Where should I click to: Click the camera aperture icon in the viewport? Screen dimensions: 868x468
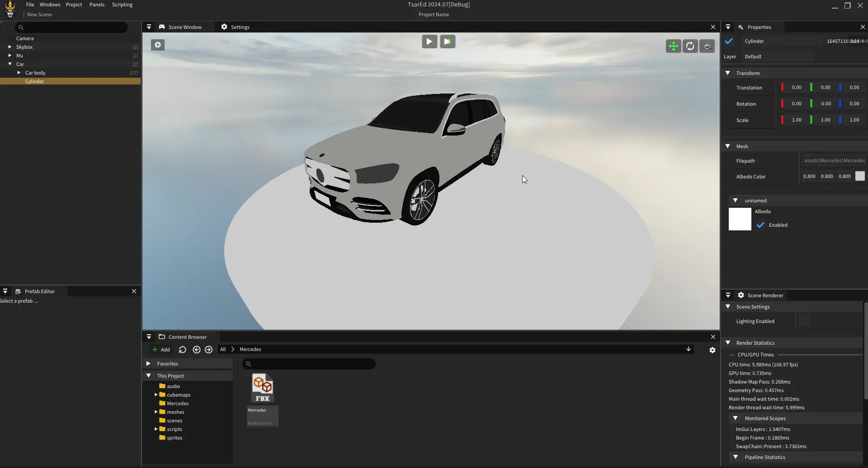point(158,45)
